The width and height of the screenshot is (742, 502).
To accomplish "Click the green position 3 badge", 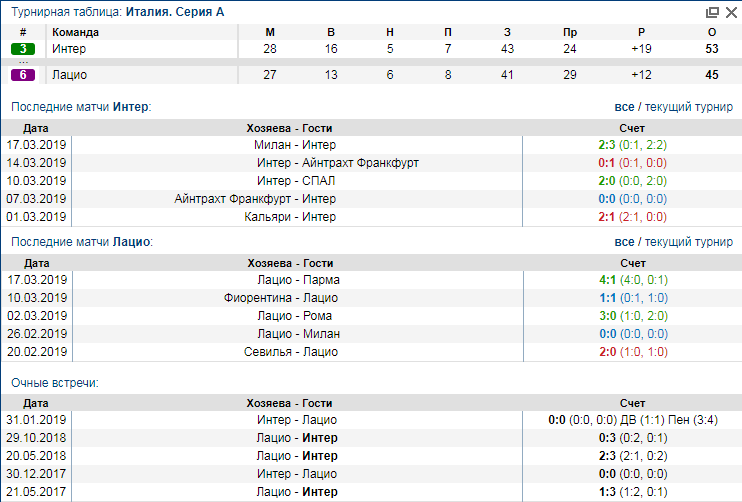I will tap(23, 48).
